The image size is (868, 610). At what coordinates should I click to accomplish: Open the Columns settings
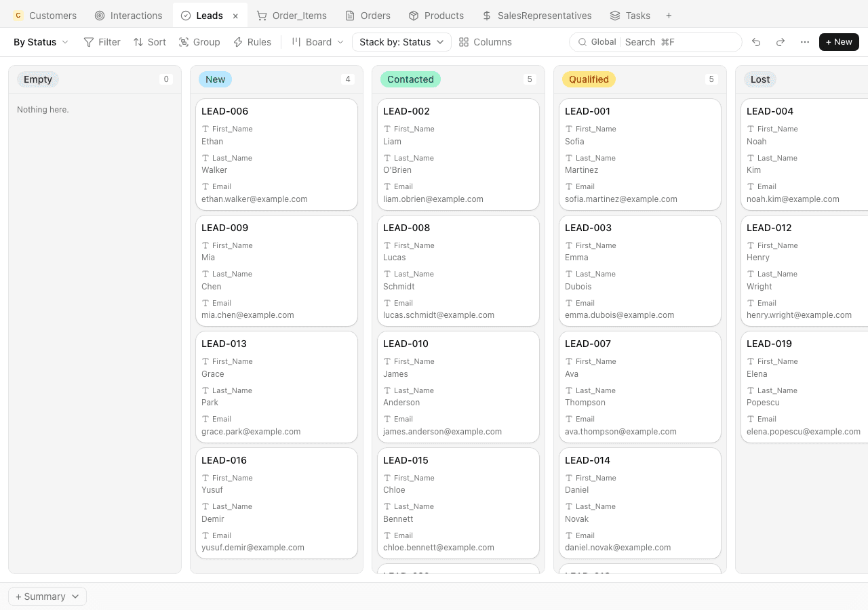(x=486, y=42)
